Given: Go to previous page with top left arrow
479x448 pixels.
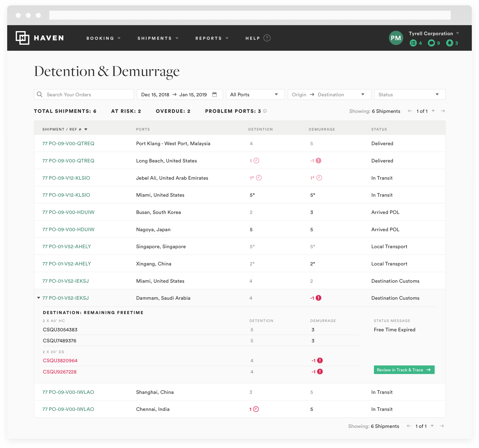Looking at the screenshot, I should (x=410, y=111).
